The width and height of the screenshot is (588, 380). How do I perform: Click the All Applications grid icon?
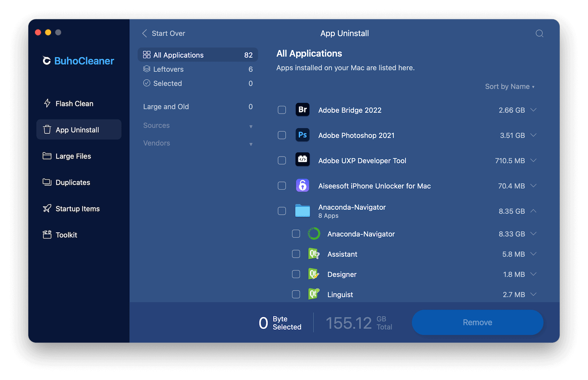click(x=147, y=55)
